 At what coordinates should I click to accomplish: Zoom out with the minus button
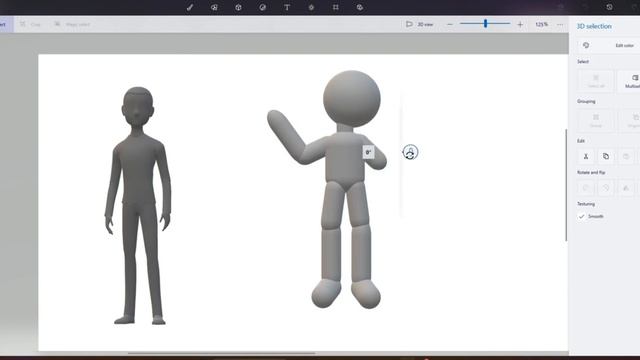tap(449, 24)
